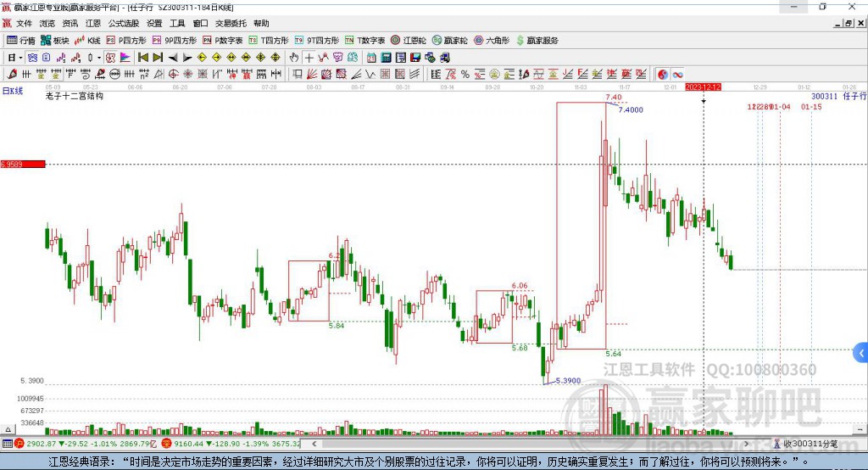Open the 帮助 menu
868x470 pixels.
click(x=261, y=23)
